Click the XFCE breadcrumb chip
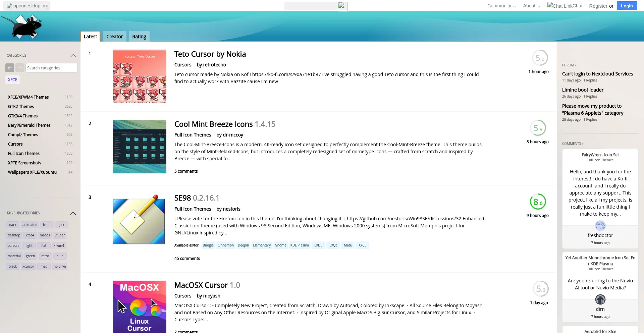The height and width of the screenshot is (333, 644). 12,79
